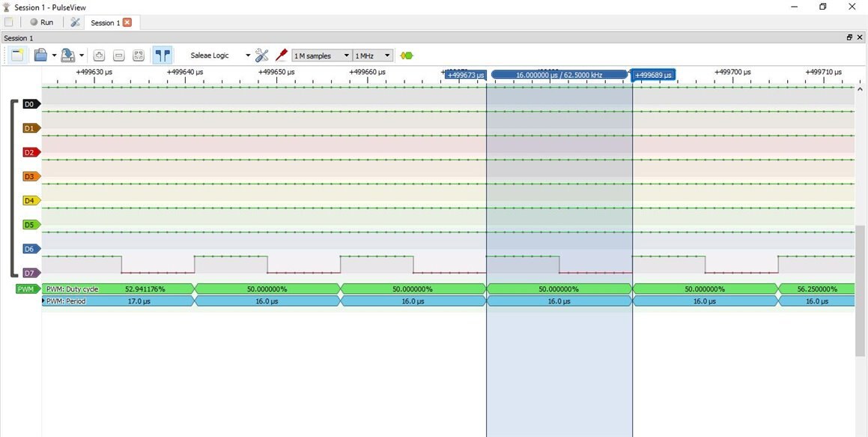Click the red probe channels icon

(x=281, y=55)
